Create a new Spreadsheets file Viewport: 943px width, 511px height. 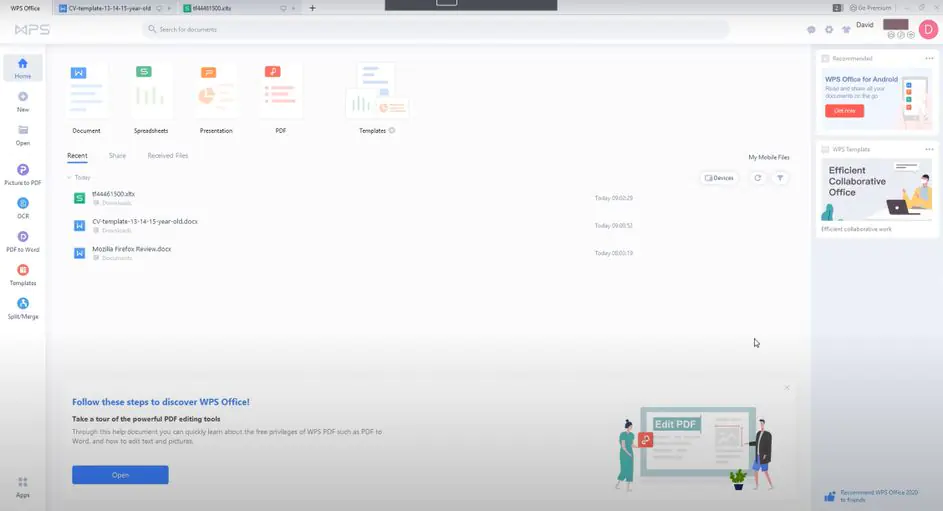151,98
